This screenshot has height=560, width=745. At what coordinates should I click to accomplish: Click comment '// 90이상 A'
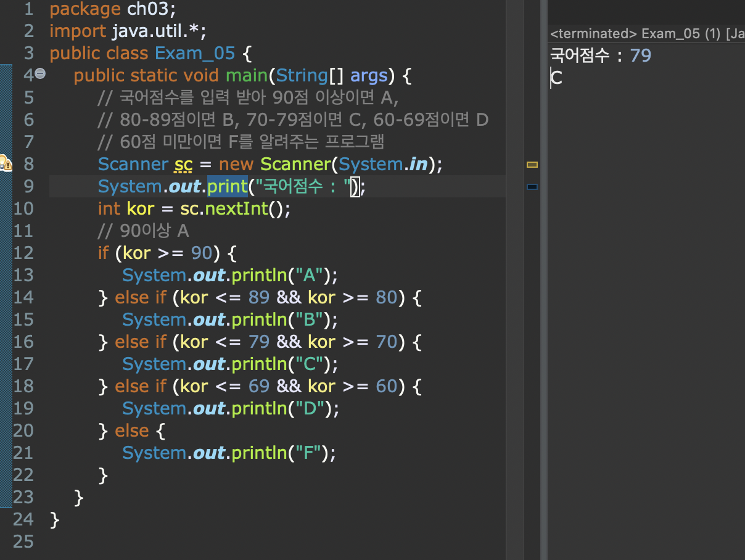143,231
